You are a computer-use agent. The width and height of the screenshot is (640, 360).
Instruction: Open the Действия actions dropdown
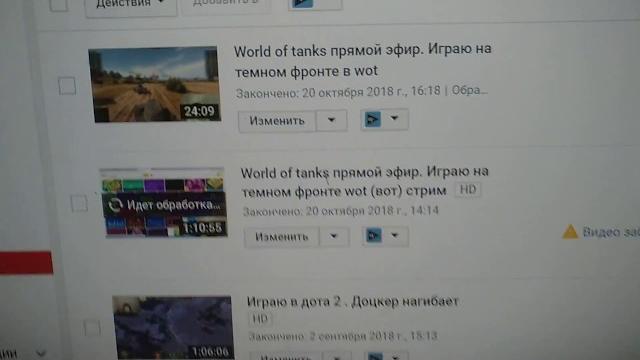(x=131, y=6)
